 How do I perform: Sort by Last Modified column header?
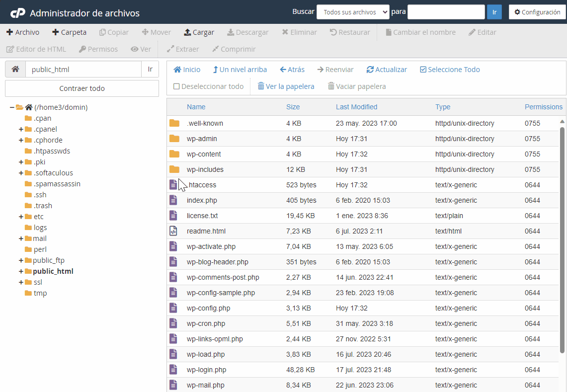click(x=356, y=107)
